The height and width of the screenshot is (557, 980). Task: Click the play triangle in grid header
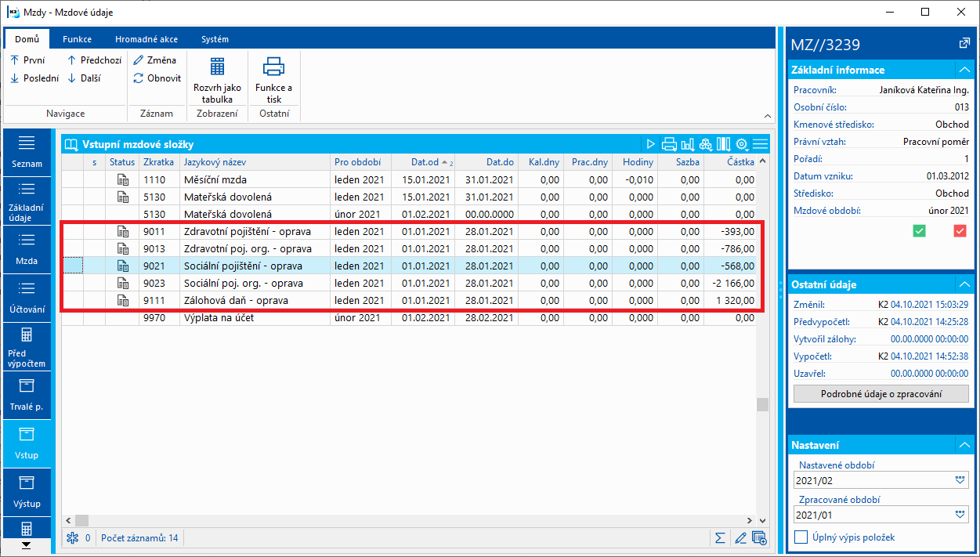click(650, 144)
